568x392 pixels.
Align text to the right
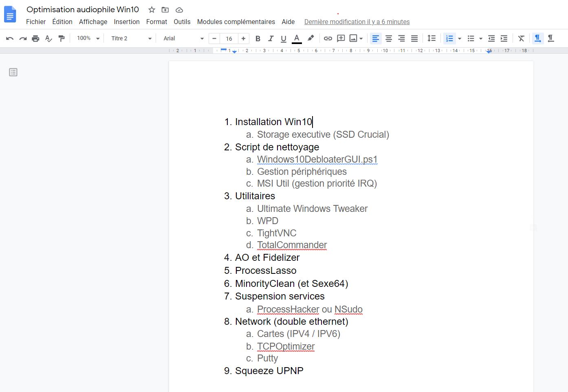coord(401,38)
